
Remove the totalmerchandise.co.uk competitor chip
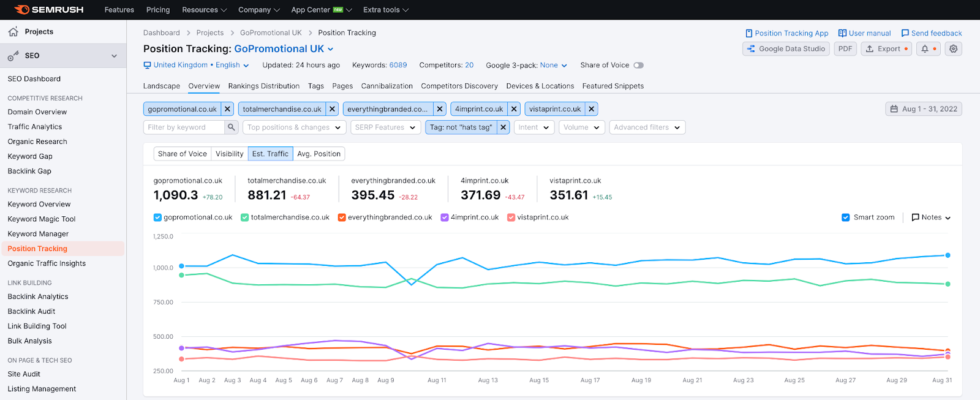pos(332,109)
